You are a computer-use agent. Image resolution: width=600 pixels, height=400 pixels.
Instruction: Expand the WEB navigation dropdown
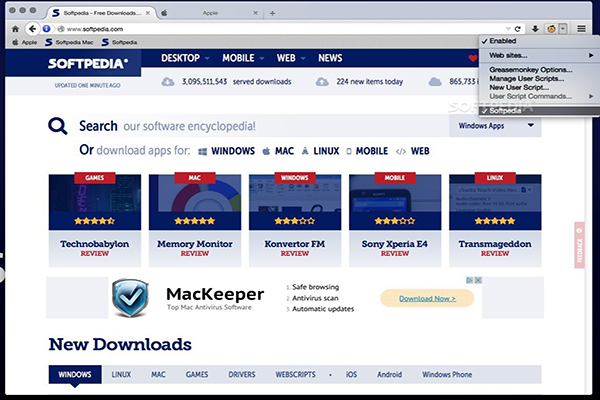(303, 58)
